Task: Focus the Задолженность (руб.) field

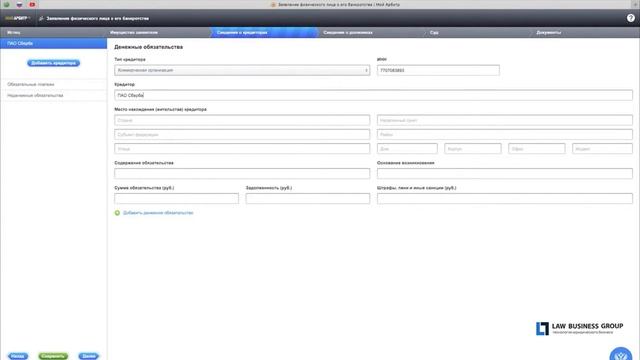Action: (x=308, y=198)
